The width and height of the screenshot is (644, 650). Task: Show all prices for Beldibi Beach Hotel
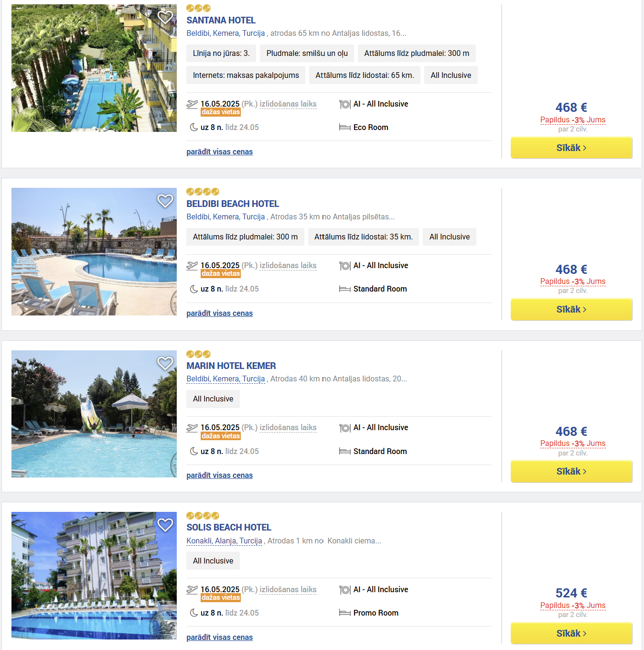coord(220,314)
